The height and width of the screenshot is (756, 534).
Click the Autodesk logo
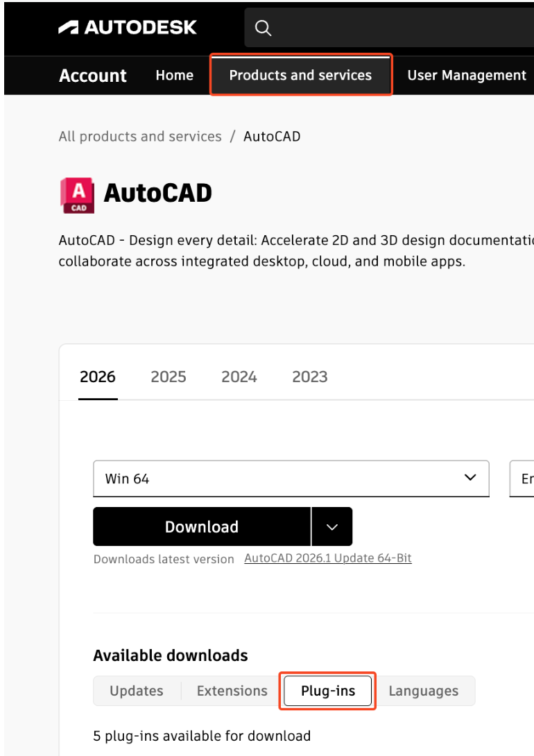[x=128, y=28]
